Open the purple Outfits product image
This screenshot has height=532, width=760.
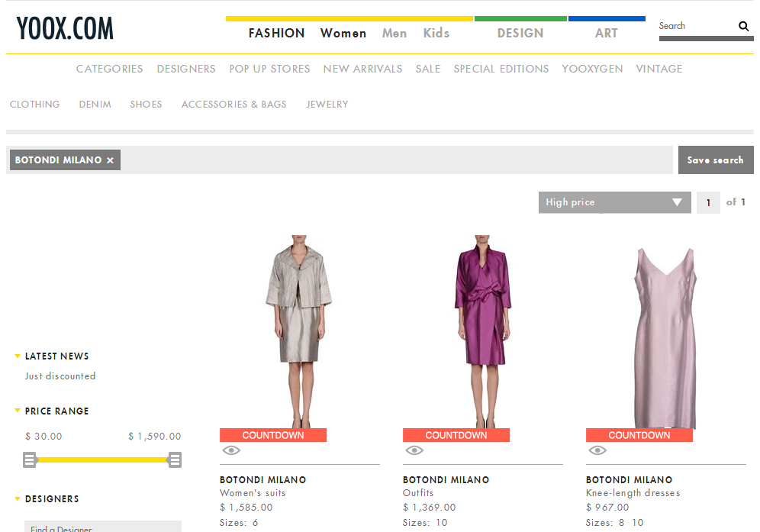coord(482,332)
